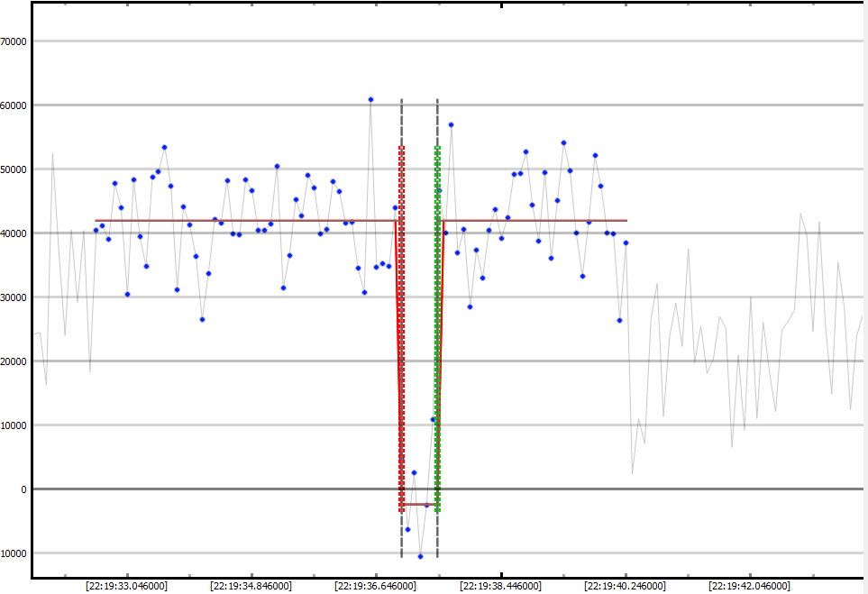Select the lowest blue data point below -10000

420,556
